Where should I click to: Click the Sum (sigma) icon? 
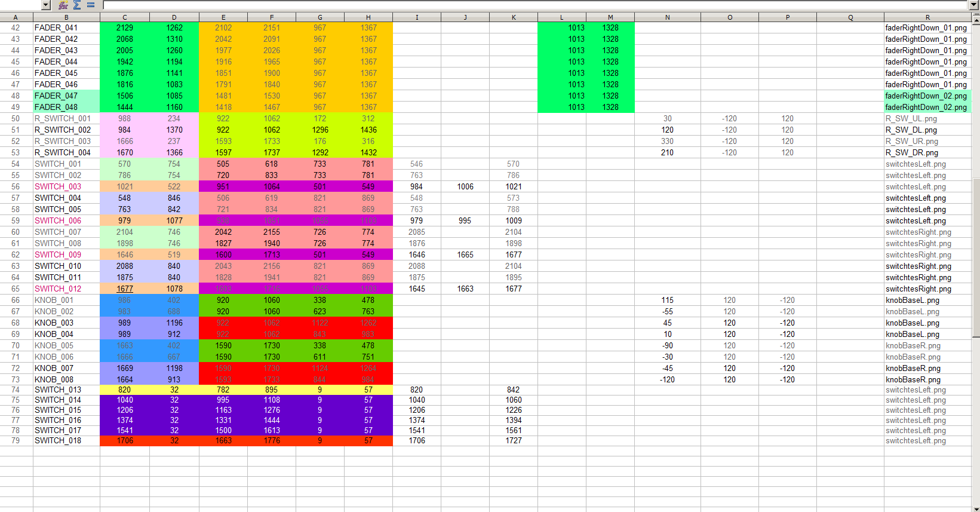coord(77,5)
